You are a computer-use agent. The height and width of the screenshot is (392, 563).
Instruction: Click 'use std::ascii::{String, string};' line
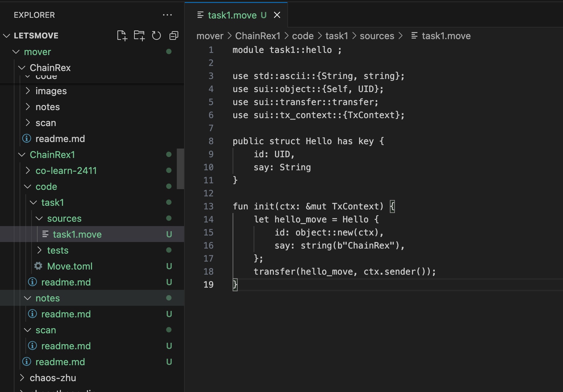(318, 76)
